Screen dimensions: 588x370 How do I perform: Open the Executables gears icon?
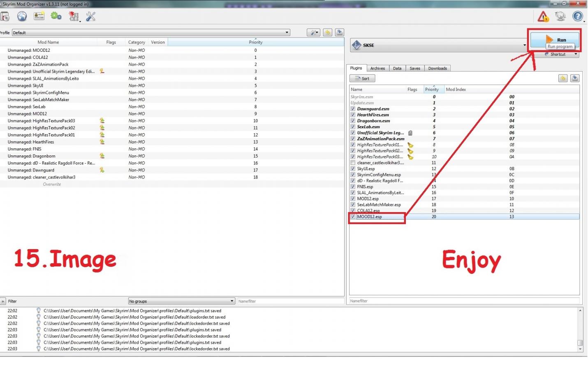click(x=56, y=16)
